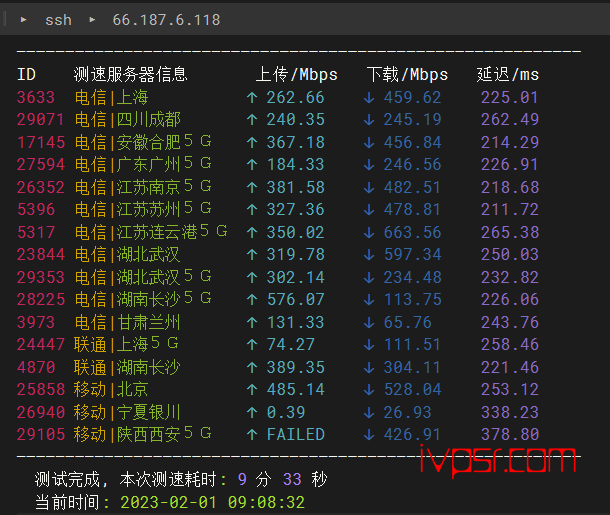Image resolution: width=610 pixels, height=515 pixels.
Task: Click latency value 211.72
Action: [x=510, y=209]
